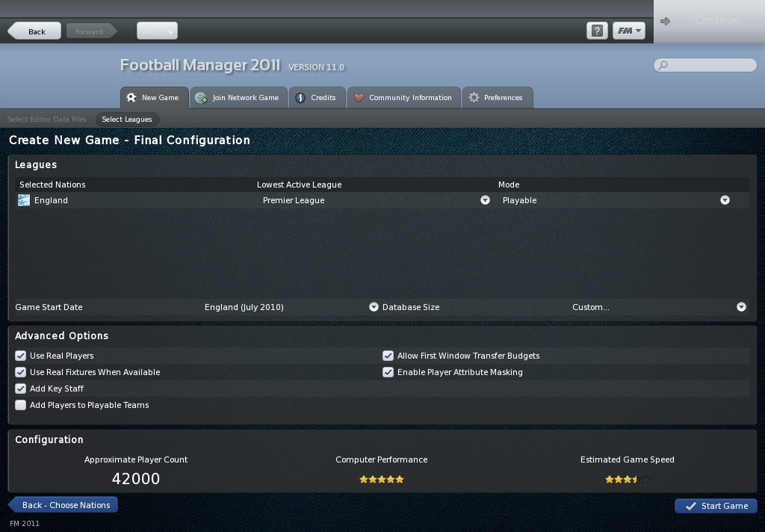The width and height of the screenshot is (765, 532).
Task: Click Back - Choose Nations button
Action: [x=63, y=505]
